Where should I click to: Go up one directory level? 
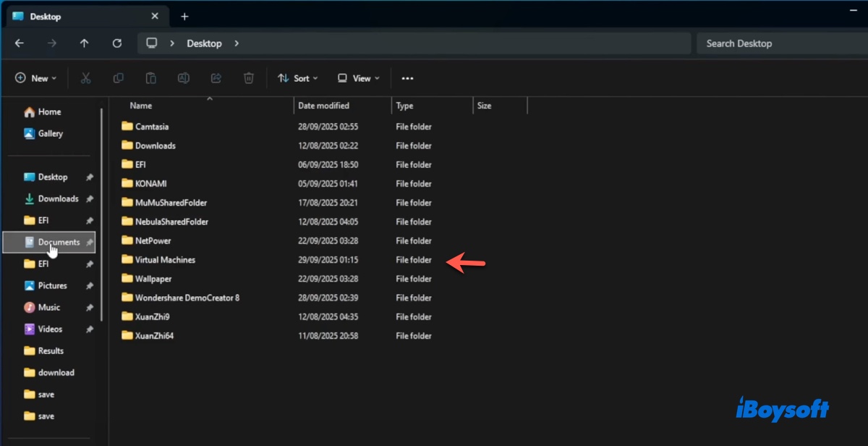tap(84, 43)
